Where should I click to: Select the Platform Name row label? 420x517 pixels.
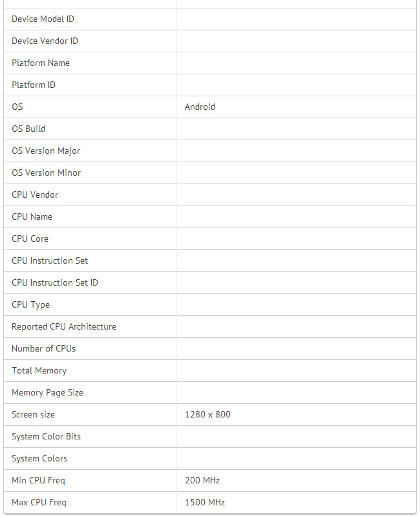point(41,63)
